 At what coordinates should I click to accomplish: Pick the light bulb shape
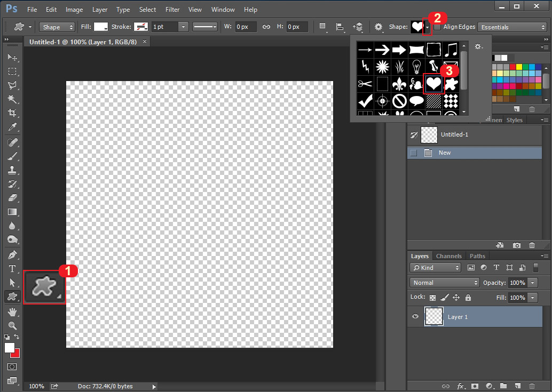click(x=416, y=67)
